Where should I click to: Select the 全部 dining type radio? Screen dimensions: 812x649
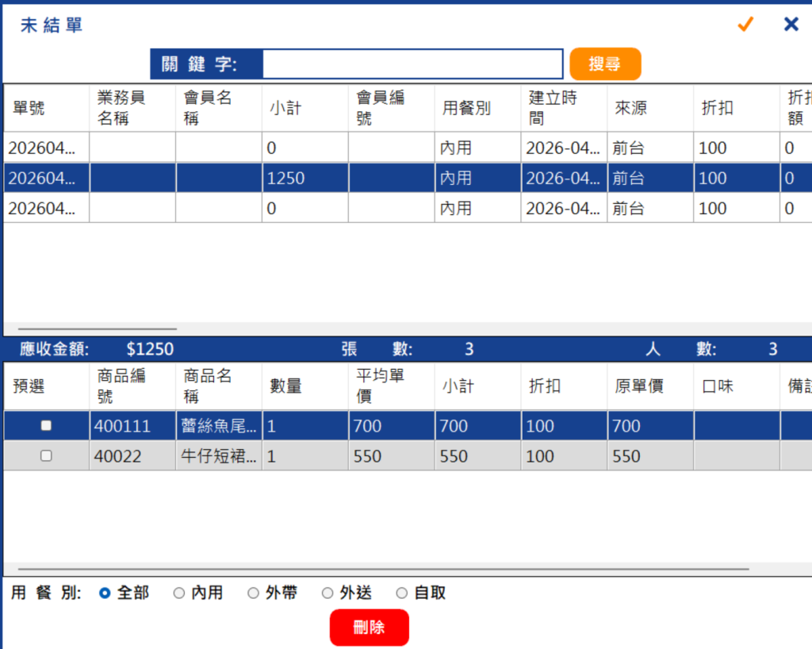[x=105, y=593]
